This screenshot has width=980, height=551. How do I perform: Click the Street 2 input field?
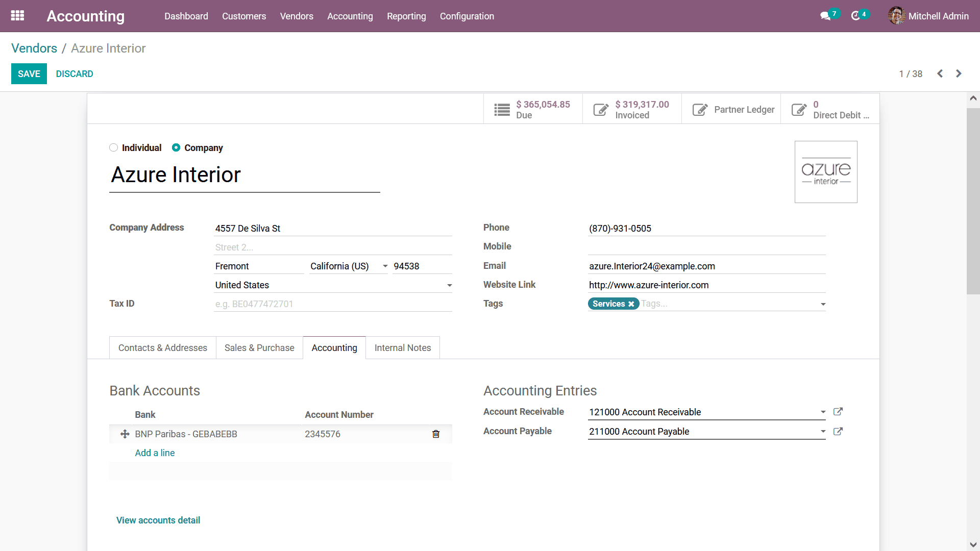tap(333, 247)
